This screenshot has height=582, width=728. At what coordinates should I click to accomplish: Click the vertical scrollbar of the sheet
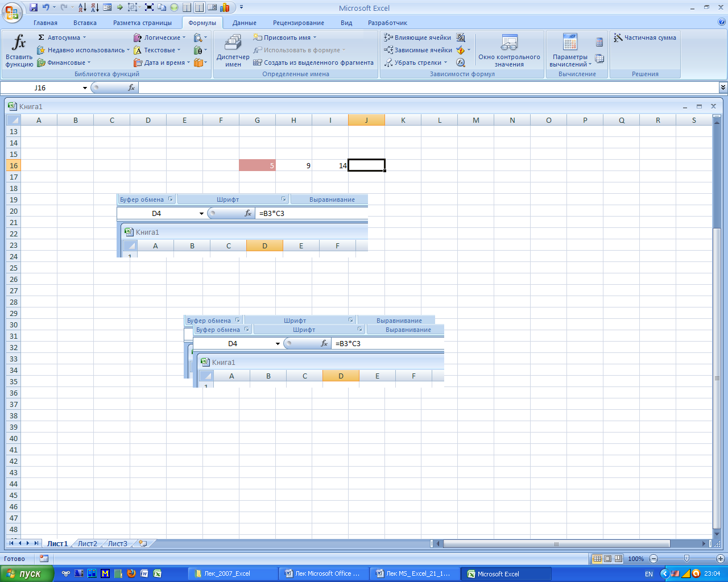717,378
